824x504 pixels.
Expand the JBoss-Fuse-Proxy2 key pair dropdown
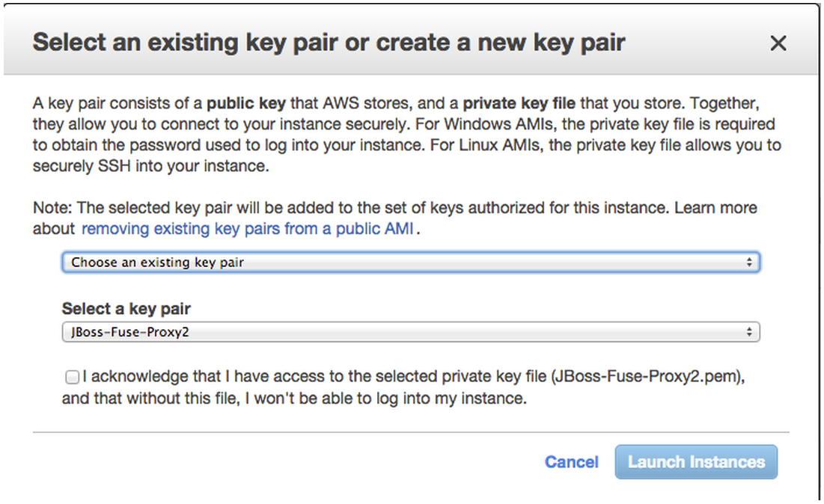click(410, 332)
